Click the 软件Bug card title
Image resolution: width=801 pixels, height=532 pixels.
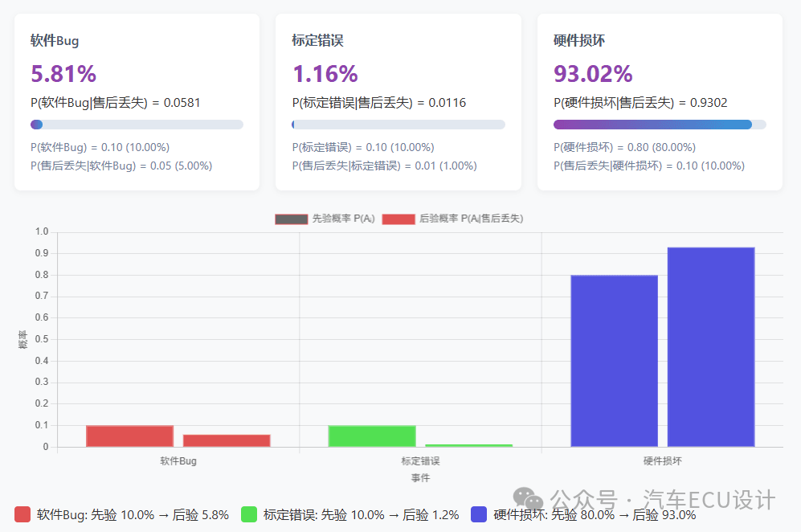(x=55, y=41)
